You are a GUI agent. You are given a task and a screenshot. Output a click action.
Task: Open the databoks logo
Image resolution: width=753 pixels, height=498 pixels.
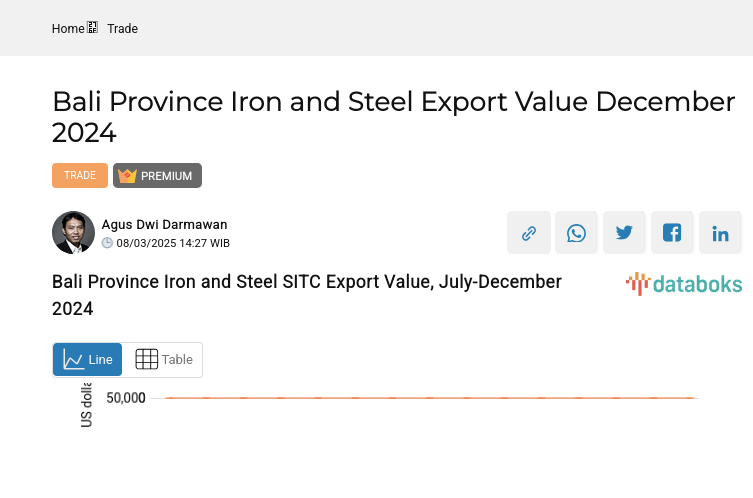click(684, 284)
